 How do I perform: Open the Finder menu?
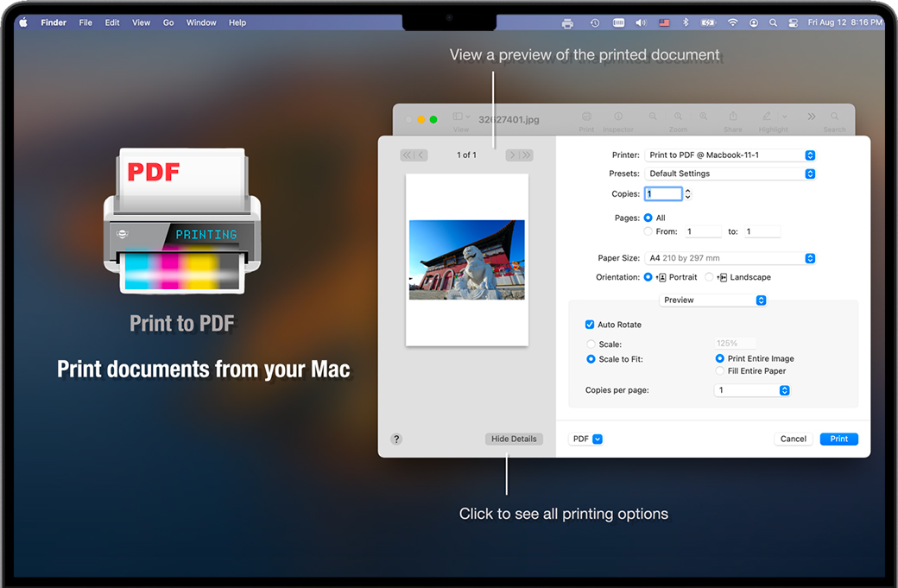[54, 22]
